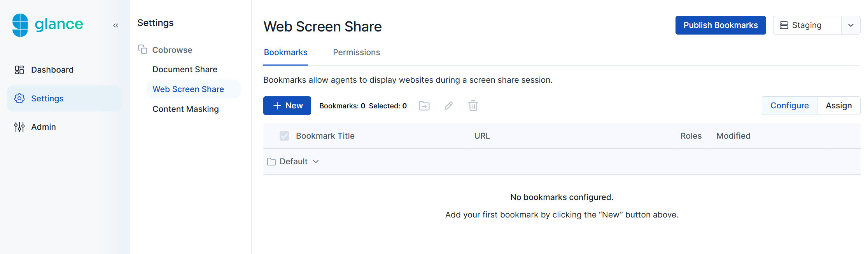Image resolution: width=868 pixels, height=254 pixels.
Task: Collapse the sidebar with double chevron
Action: [x=115, y=26]
